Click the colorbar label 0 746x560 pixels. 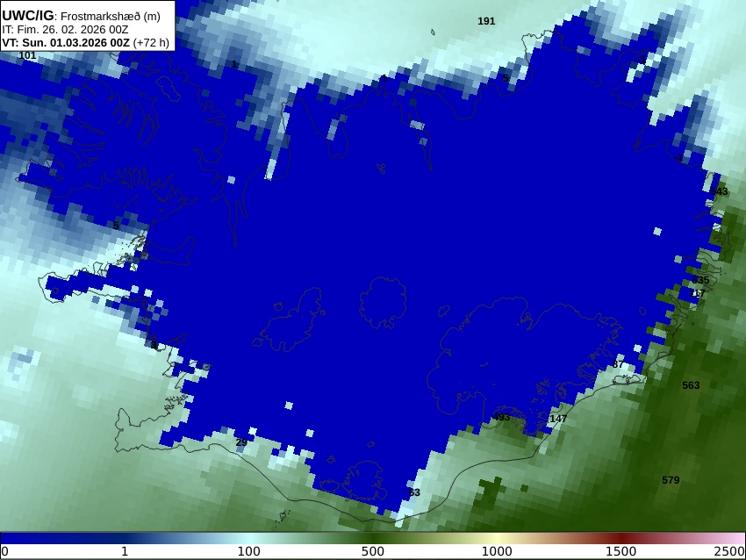click(x=4, y=552)
